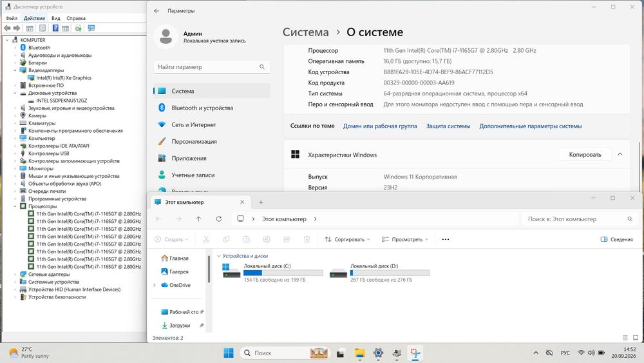
Task: Open Домен или рабочая группа link
Action: click(x=380, y=126)
